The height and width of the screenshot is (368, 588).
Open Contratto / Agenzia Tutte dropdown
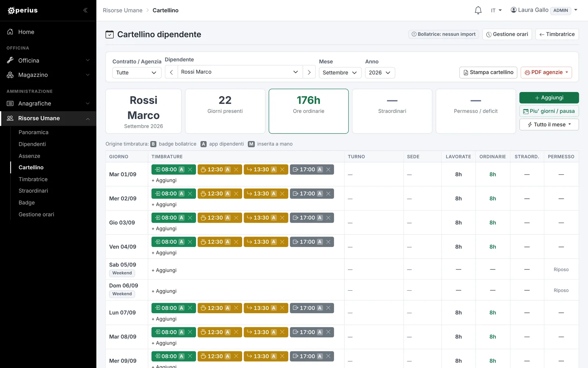click(x=137, y=72)
